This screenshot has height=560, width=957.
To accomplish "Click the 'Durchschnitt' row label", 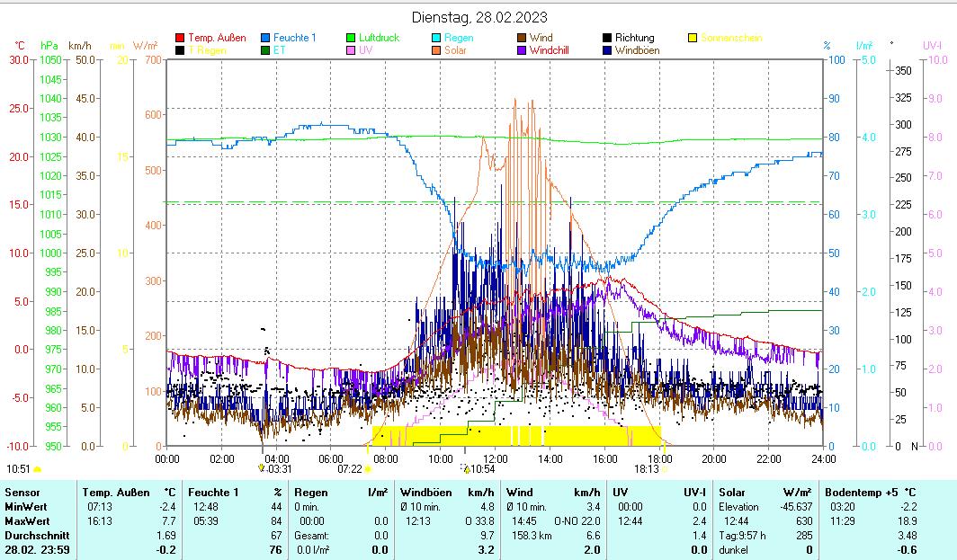I will [37, 536].
